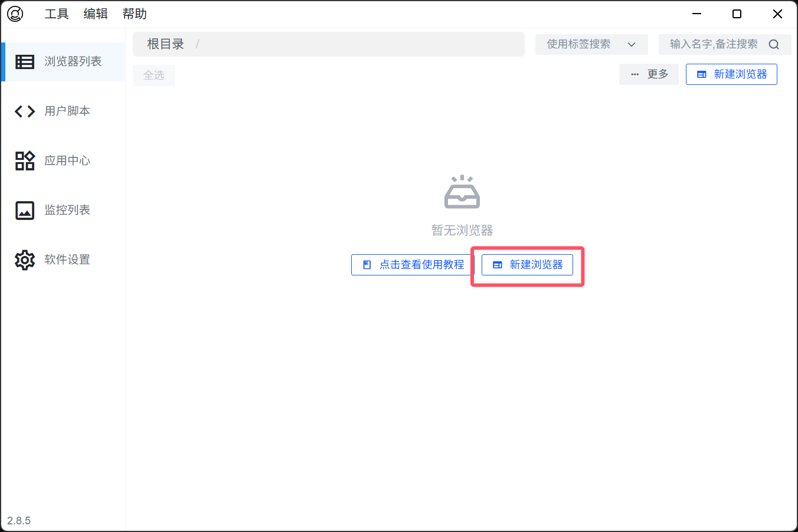Click the center 新建浏览器 button

527,265
